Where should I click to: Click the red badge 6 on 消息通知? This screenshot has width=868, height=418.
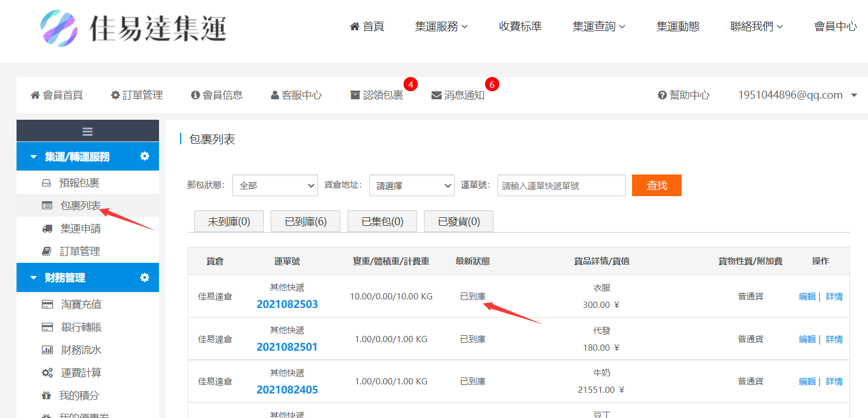click(x=492, y=84)
